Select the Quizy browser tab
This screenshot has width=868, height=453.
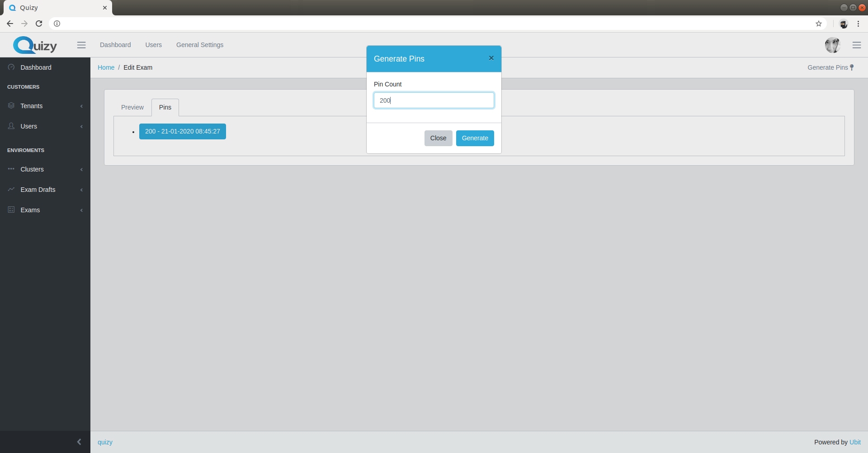coord(58,8)
